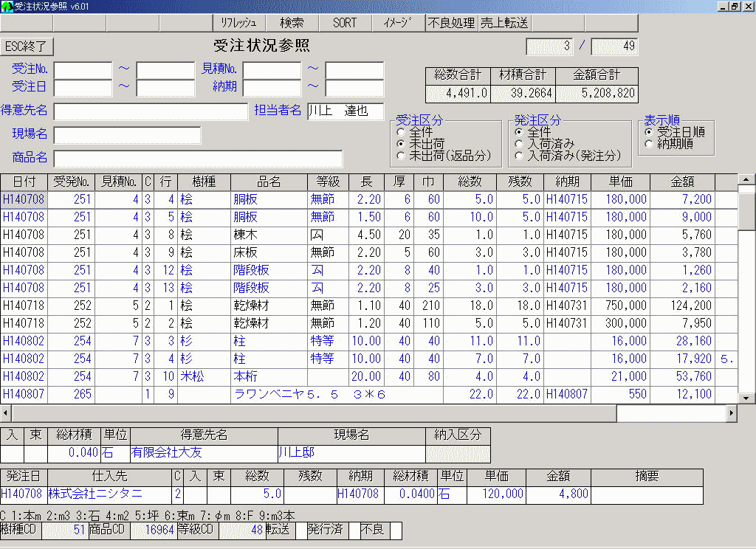Click the 材積合計 value 39.2664
This screenshot has height=549, width=756.
523,94
